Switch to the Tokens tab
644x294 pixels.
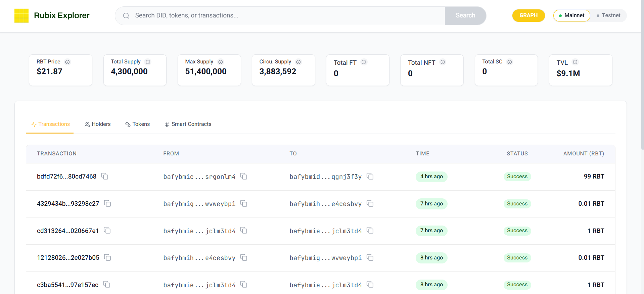(x=138, y=124)
